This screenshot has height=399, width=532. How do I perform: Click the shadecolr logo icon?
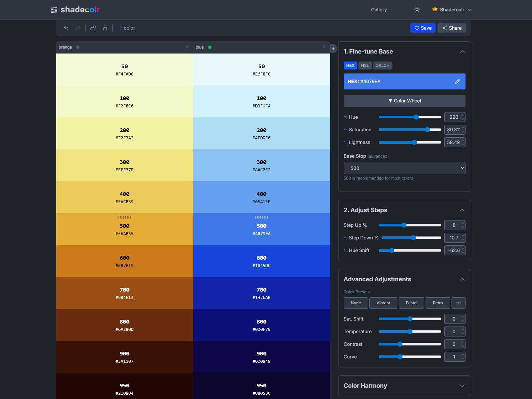pos(54,10)
